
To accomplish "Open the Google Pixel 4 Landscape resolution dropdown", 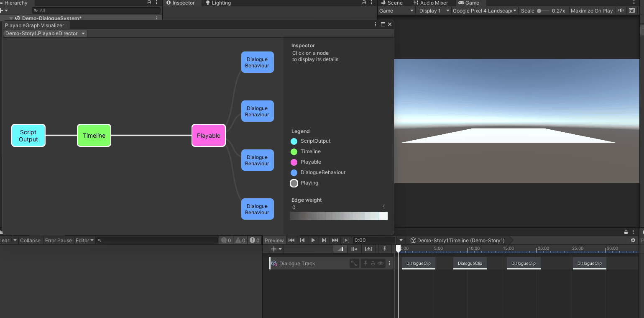I will point(484,11).
